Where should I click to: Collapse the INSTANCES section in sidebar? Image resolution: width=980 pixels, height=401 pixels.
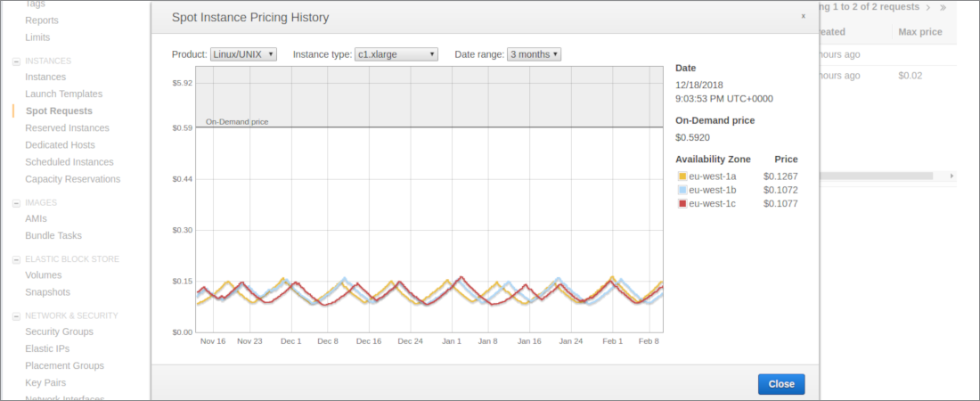point(16,61)
